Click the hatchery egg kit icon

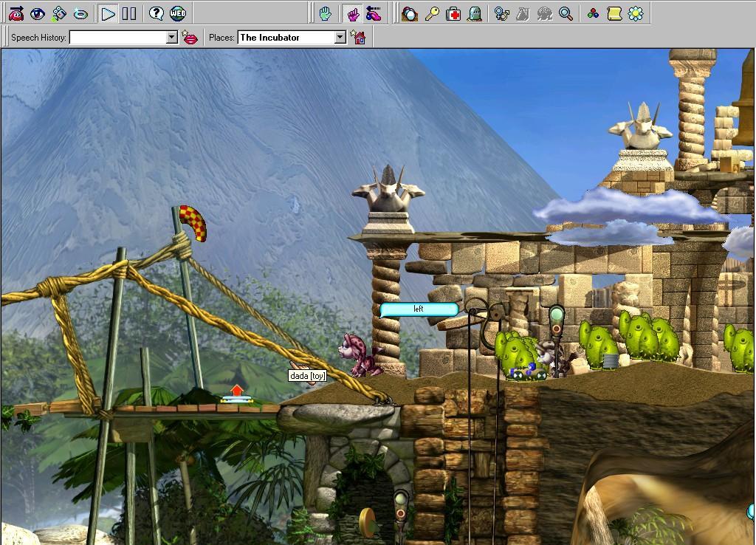410,13
